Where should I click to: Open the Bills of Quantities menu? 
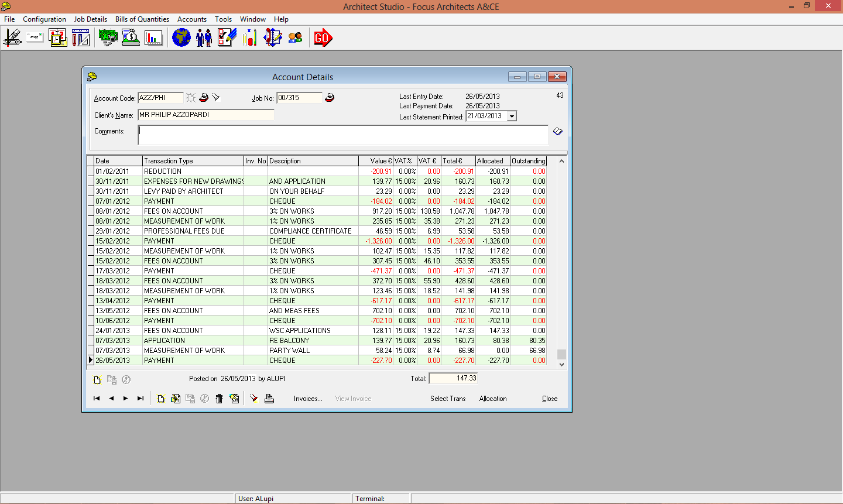tap(142, 19)
